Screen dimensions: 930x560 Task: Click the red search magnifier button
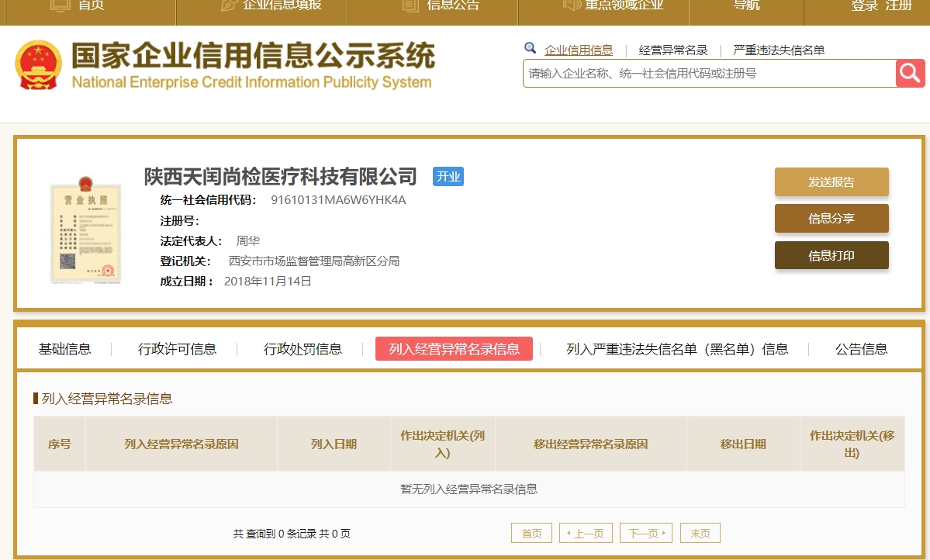click(x=910, y=74)
